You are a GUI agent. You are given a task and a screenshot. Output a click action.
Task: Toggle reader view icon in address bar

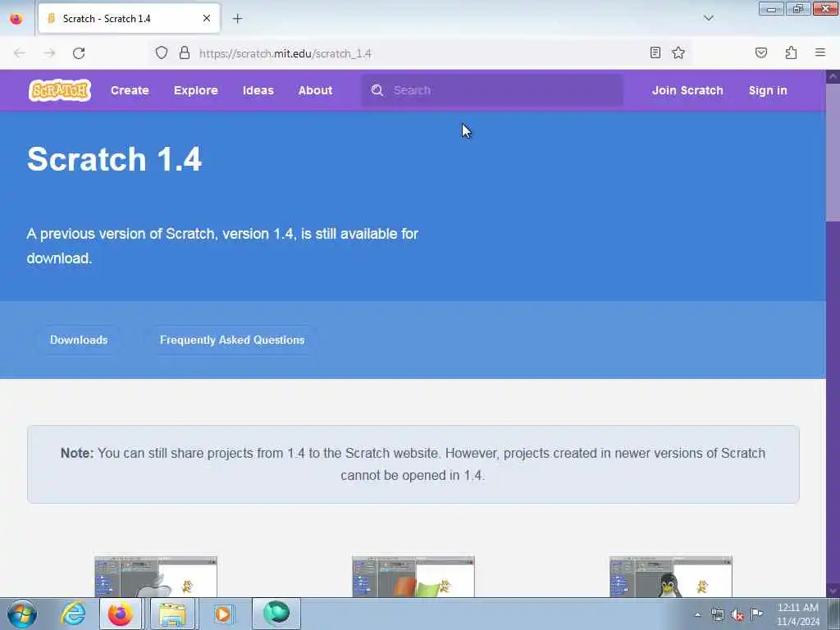[655, 52]
